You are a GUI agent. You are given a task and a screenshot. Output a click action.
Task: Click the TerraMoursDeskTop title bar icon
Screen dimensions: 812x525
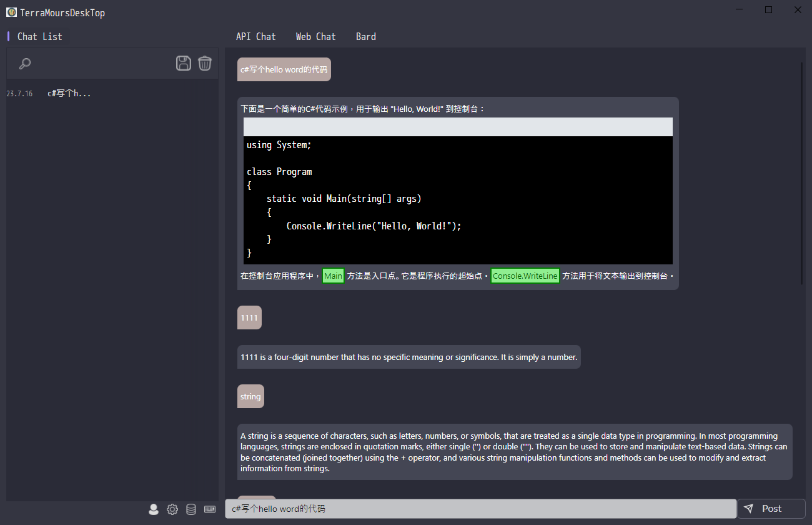(x=10, y=12)
